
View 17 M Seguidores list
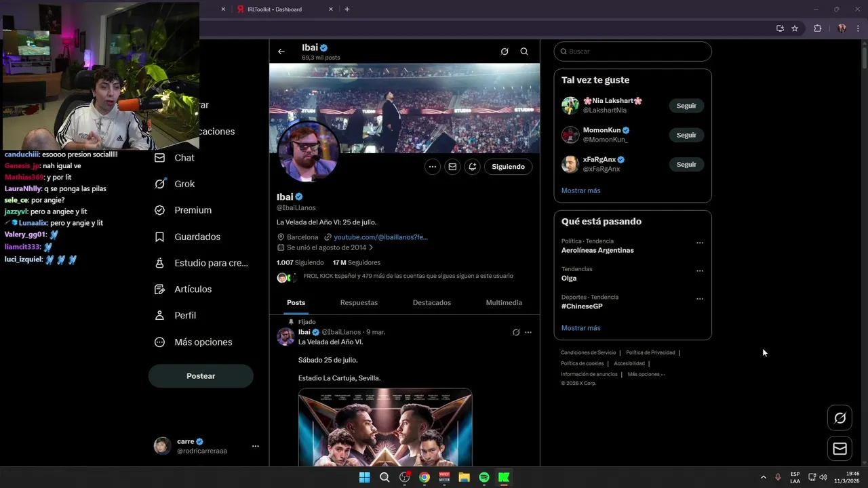(357, 262)
